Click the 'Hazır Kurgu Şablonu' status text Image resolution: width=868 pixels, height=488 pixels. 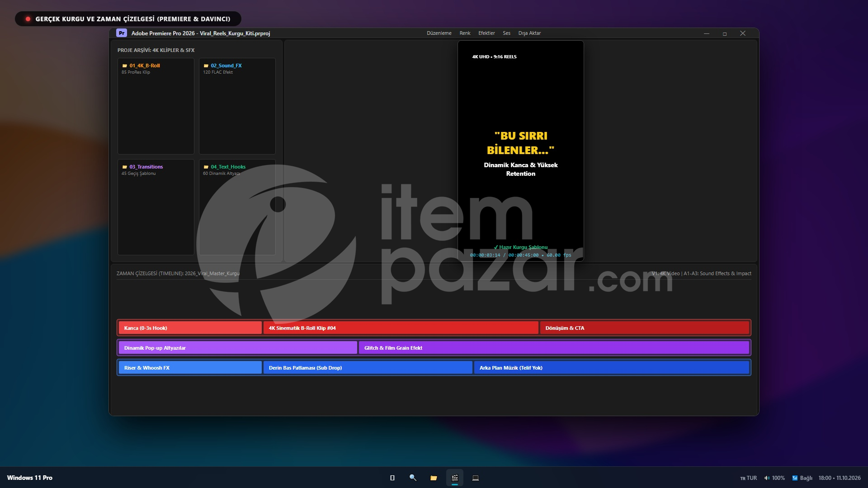(520, 247)
